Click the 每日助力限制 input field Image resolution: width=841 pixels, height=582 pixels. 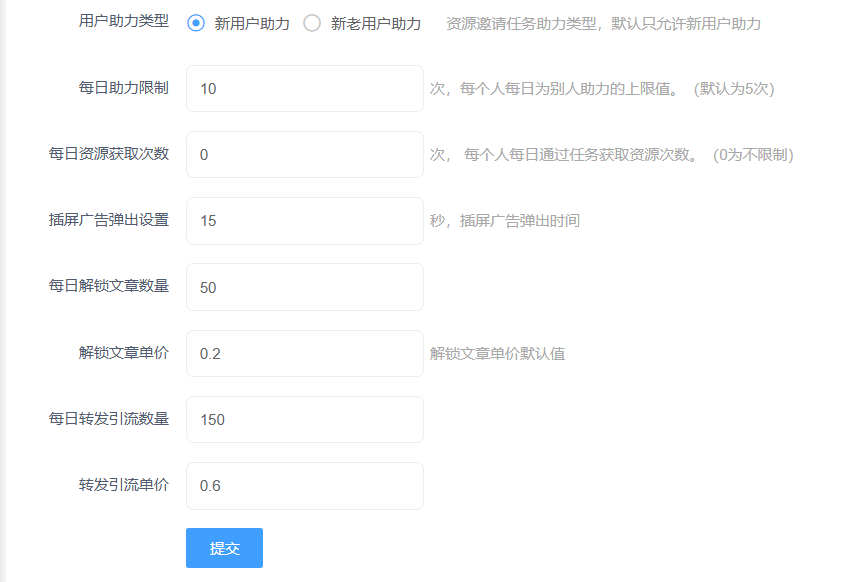tap(305, 89)
